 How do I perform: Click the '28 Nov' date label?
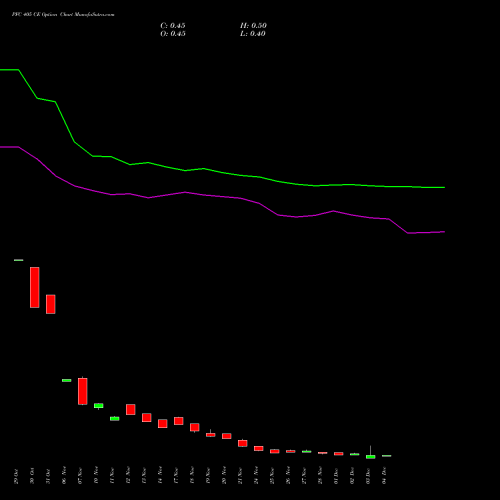pyautogui.click(x=320, y=476)
